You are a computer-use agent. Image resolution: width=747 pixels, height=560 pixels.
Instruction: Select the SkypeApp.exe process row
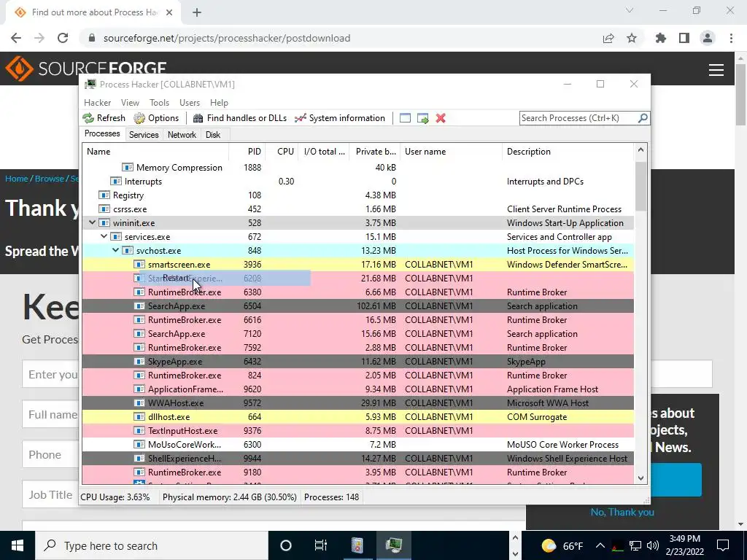[357, 362]
